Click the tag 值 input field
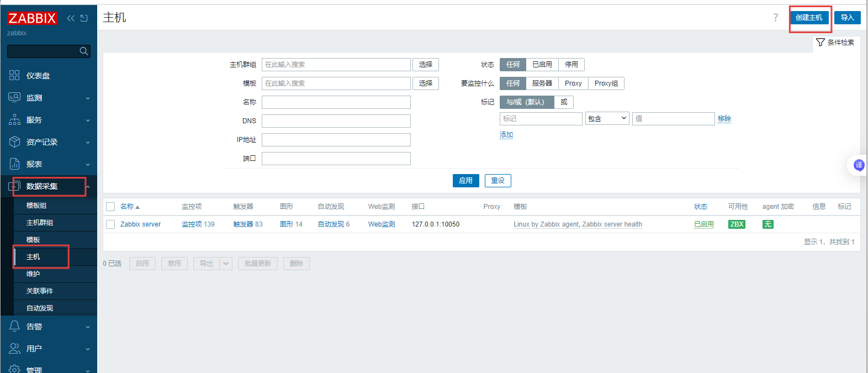The width and height of the screenshot is (868, 373). coord(674,119)
